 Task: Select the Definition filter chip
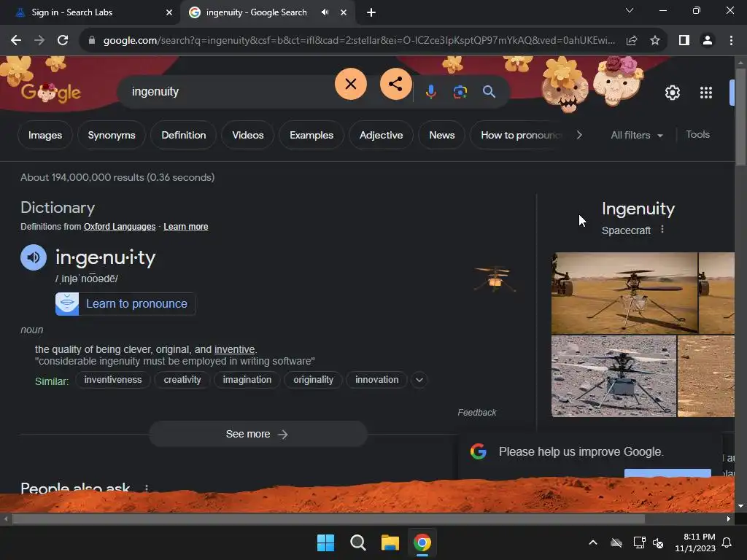[x=183, y=135]
